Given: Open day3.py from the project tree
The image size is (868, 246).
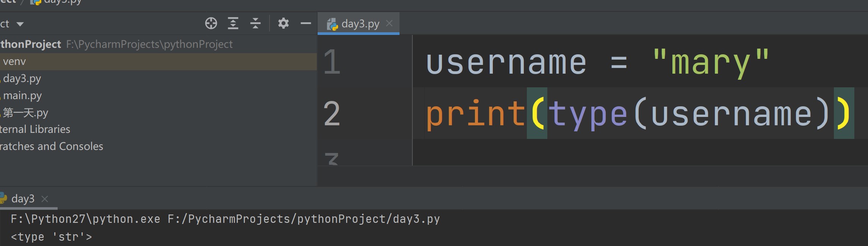Looking at the screenshot, I should click(22, 79).
